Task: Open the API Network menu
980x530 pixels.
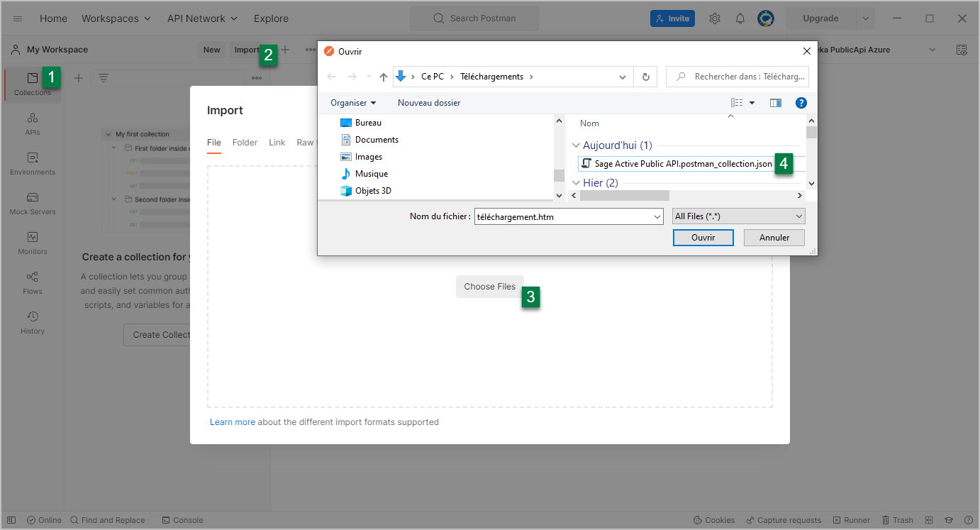Action: point(202,18)
